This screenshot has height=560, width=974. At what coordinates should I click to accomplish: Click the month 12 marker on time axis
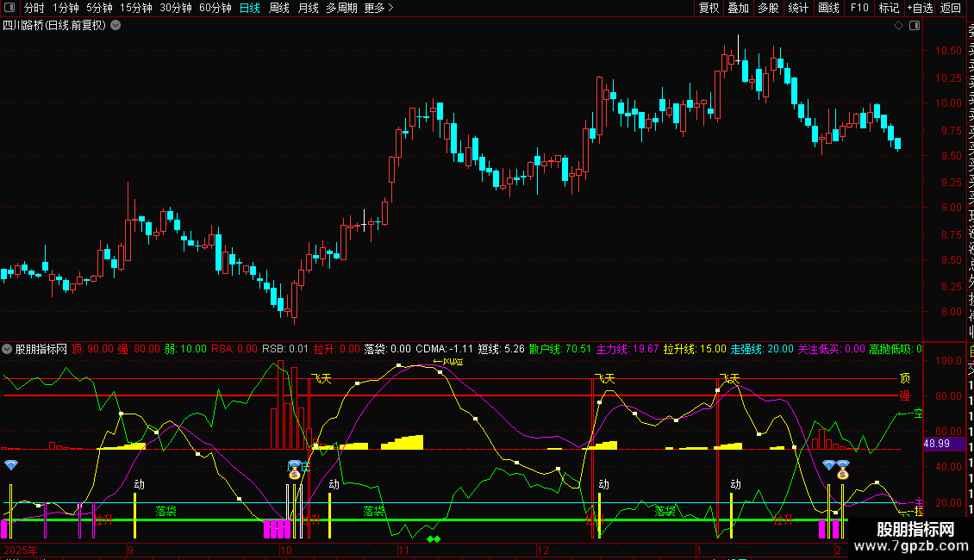(543, 550)
